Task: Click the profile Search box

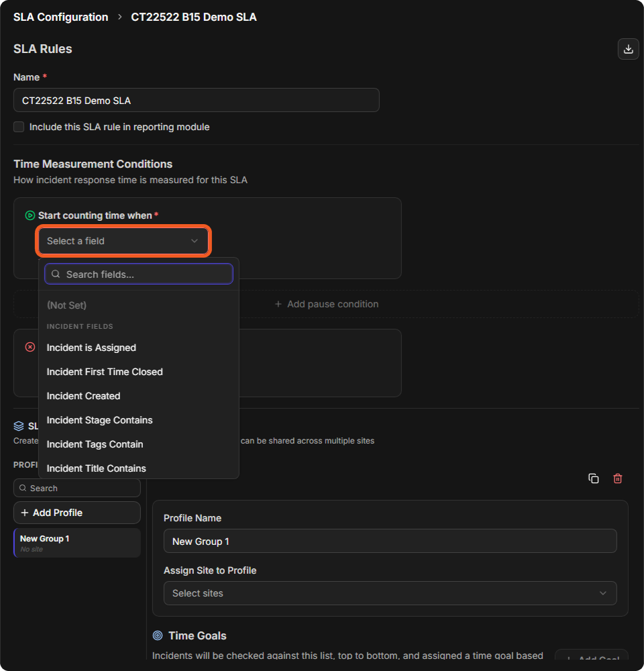Action: coord(77,488)
